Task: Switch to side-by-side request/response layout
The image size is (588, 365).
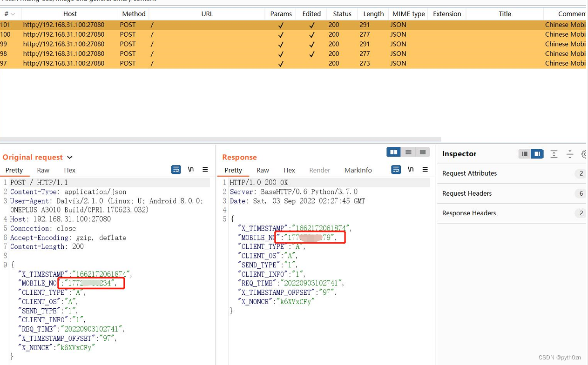Action: 394,152
